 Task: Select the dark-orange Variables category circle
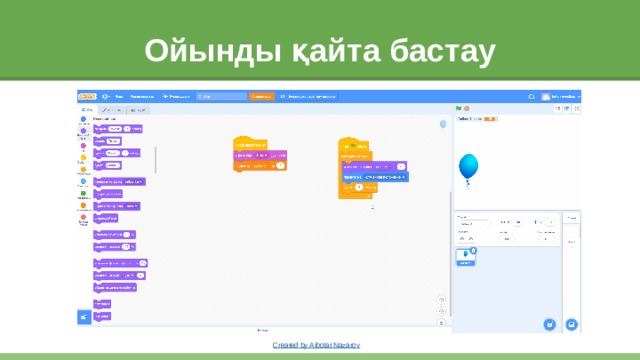pos(83,205)
